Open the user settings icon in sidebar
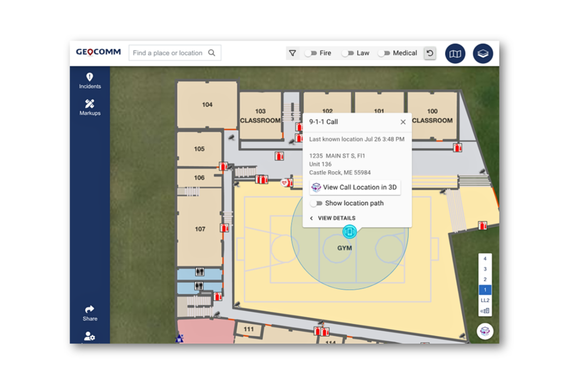Image resolution: width=588 pixels, height=392 pixels. pyautogui.click(x=90, y=336)
